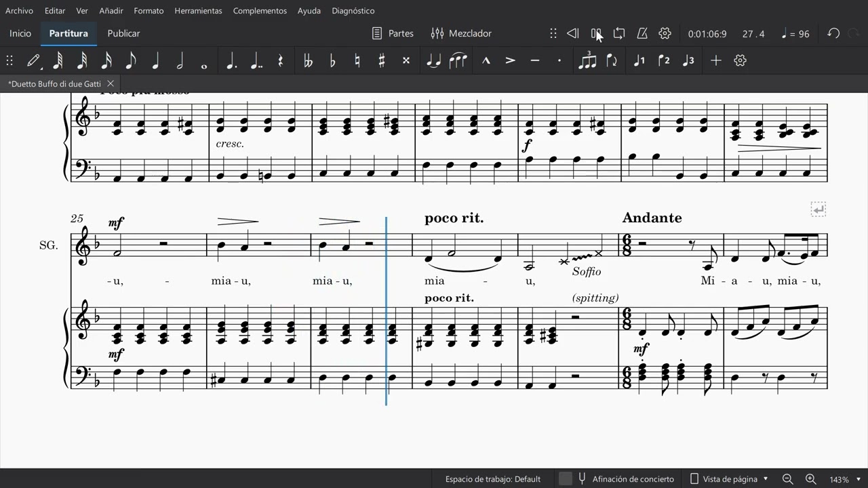
Task: Click the playback time 0:01:06:9
Action: click(x=707, y=34)
